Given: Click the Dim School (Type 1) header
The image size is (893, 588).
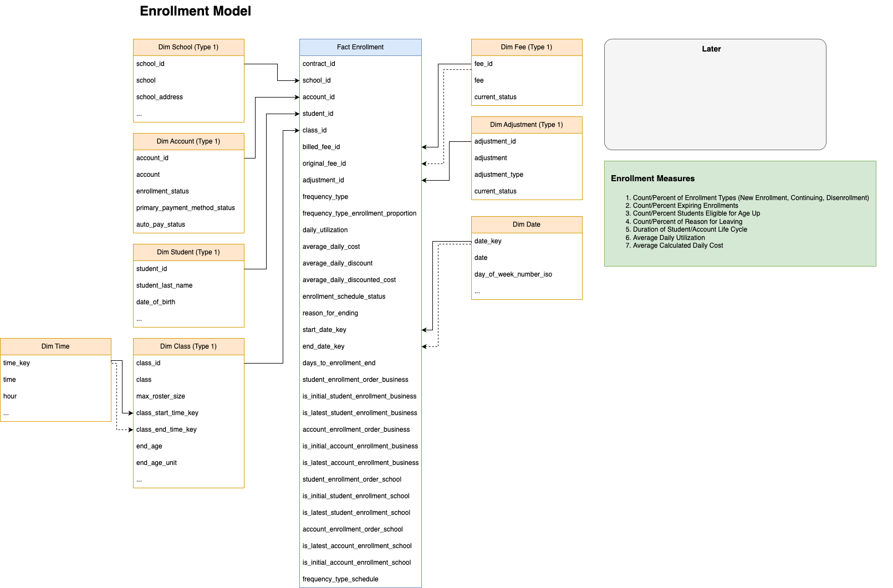Looking at the screenshot, I should (x=188, y=47).
